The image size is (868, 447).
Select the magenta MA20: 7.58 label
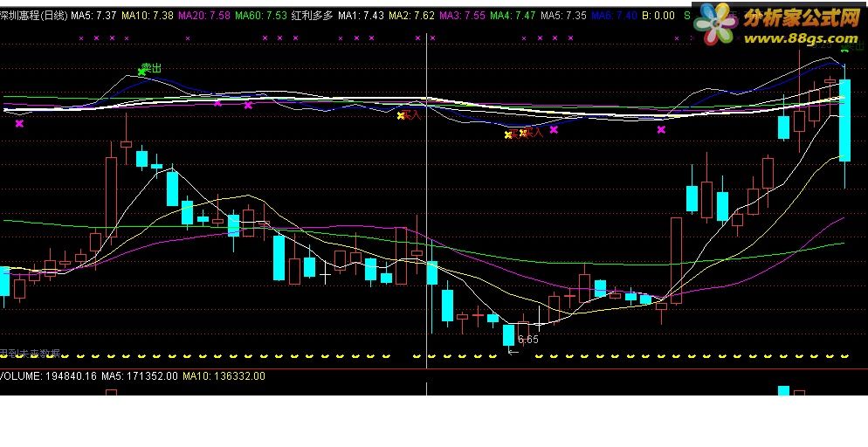204,16
